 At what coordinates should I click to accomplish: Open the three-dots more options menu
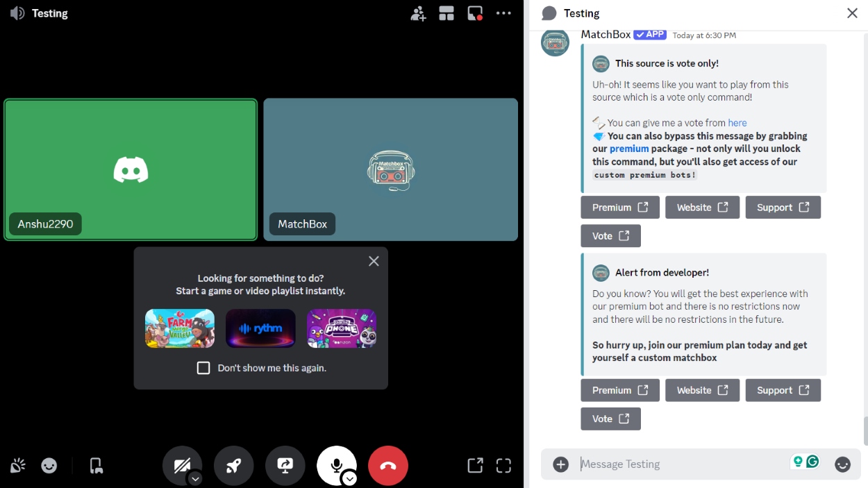coord(503,13)
